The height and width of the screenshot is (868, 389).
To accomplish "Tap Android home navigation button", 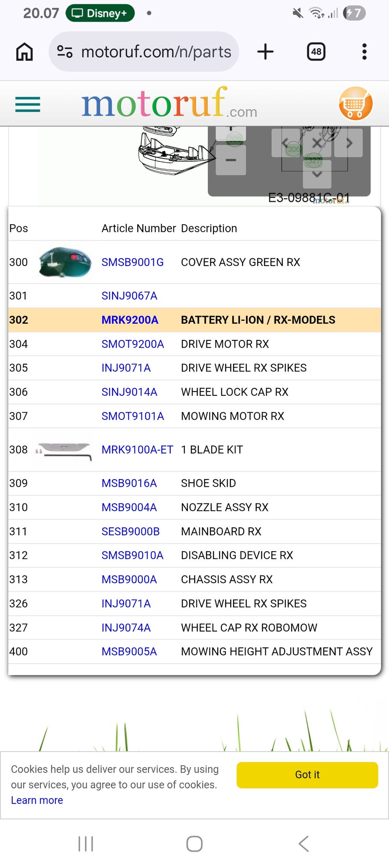I will [194, 844].
